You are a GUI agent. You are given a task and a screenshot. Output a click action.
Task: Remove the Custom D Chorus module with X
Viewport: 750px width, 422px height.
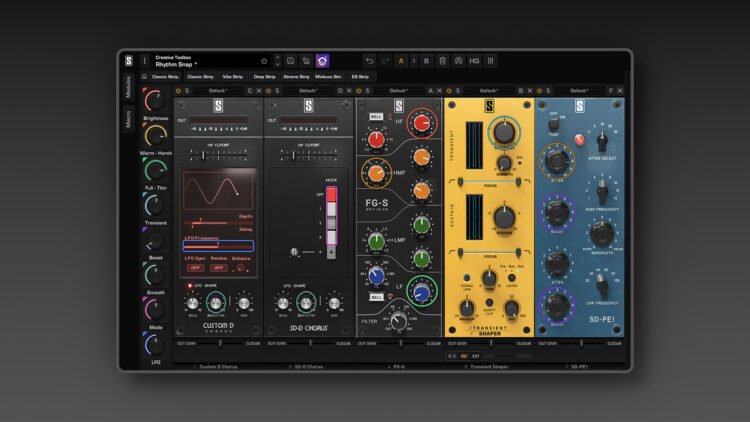coord(259,90)
